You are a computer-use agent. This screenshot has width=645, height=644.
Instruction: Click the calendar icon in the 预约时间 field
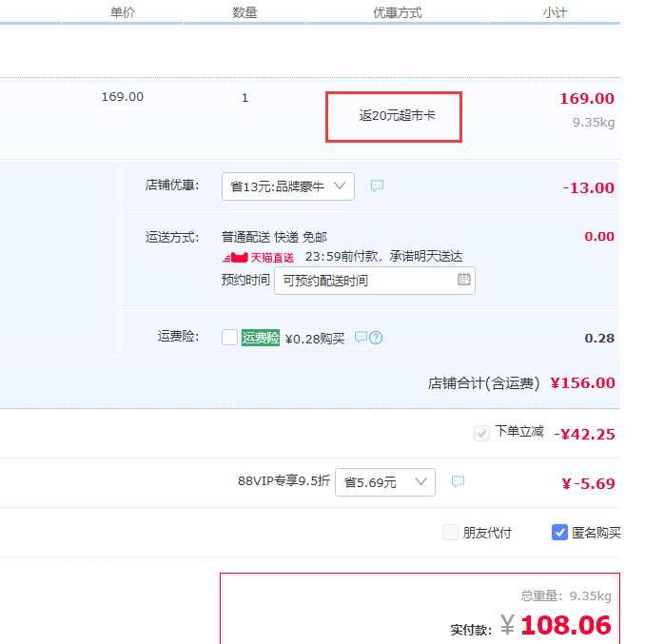463,280
